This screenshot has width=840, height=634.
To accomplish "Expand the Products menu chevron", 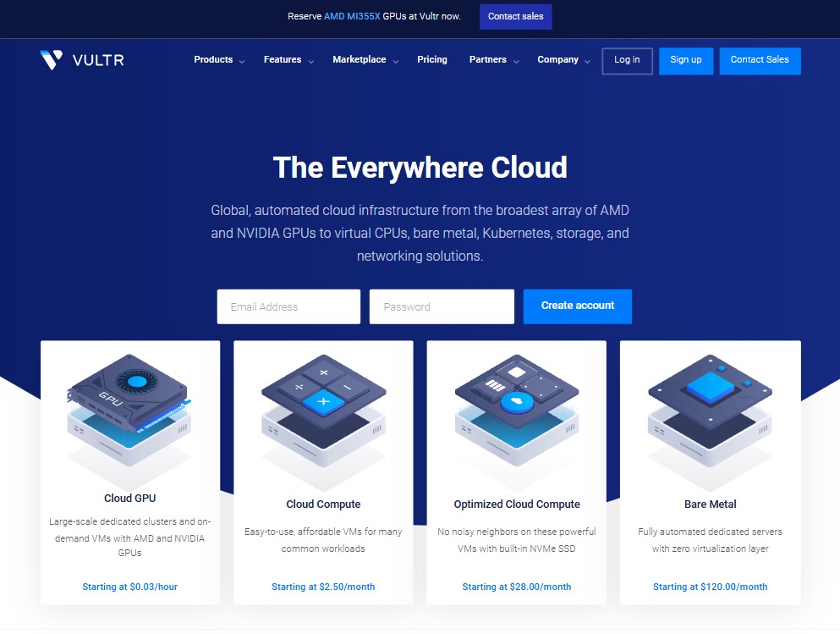I will [x=242, y=62].
